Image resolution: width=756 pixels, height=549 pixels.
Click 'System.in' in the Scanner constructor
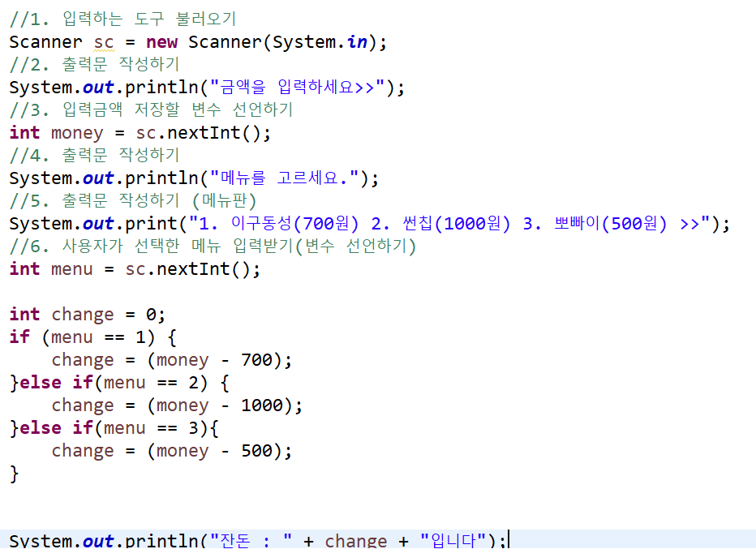coord(320,42)
